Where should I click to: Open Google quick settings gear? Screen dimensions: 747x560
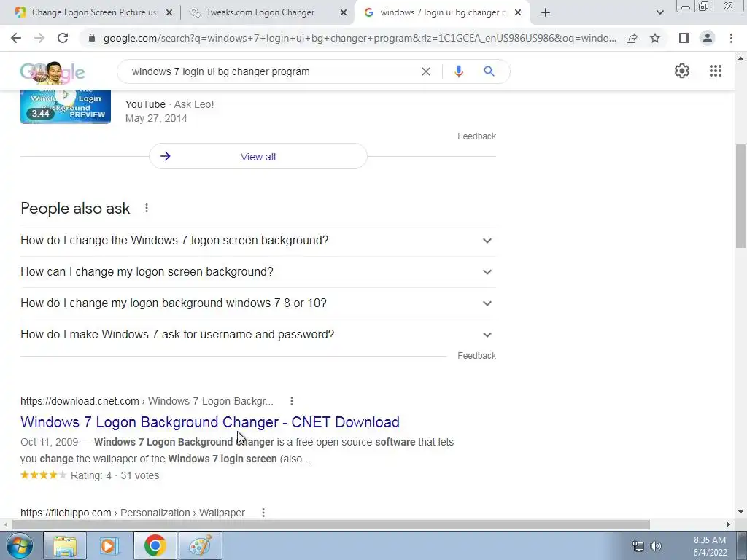(682, 71)
